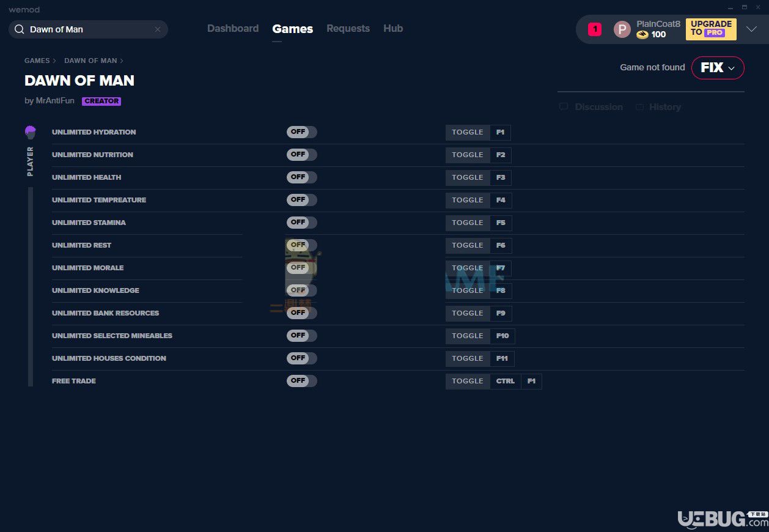Edit the F11 hotkey binding
Screen dimensions: 769x532
click(502, 359)
